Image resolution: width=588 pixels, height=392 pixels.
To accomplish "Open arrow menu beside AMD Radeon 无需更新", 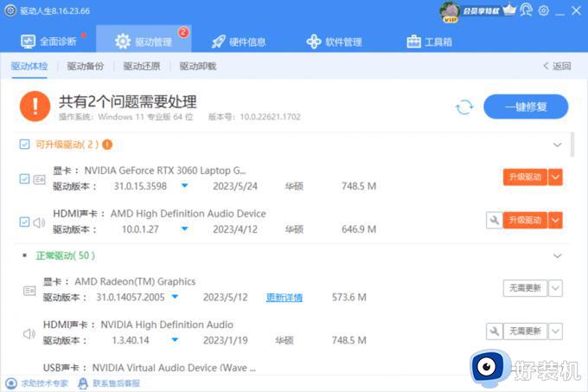I will 555,288.
